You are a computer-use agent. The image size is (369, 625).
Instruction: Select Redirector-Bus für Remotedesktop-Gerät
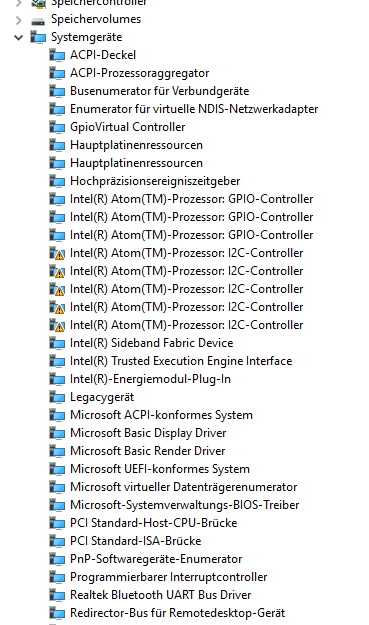coord(177,613)
